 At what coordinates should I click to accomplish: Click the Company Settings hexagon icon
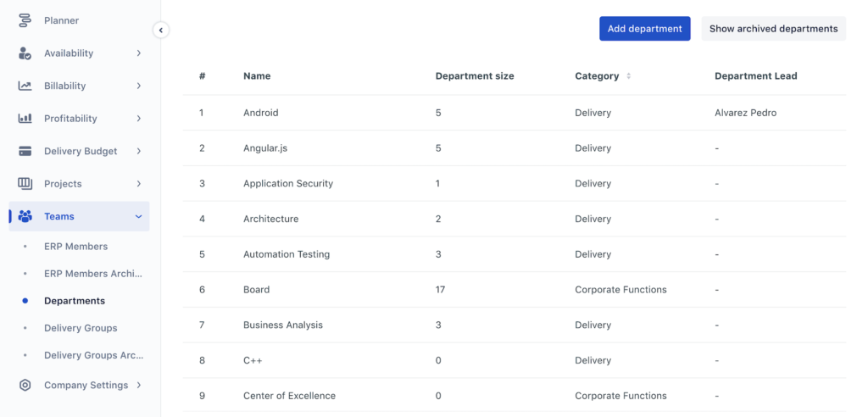25,386
